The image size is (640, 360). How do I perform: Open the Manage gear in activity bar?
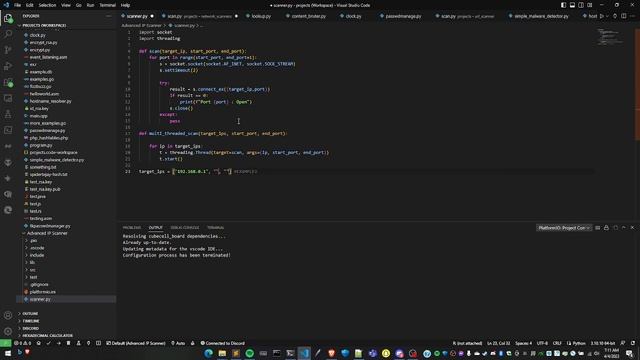point(8,331)
